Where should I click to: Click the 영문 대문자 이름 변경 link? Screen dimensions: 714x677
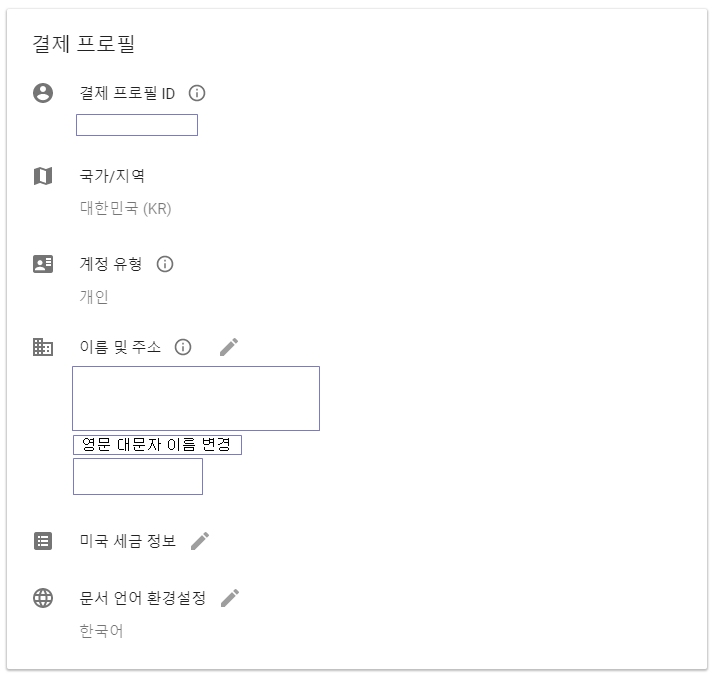tap(157, 445)
